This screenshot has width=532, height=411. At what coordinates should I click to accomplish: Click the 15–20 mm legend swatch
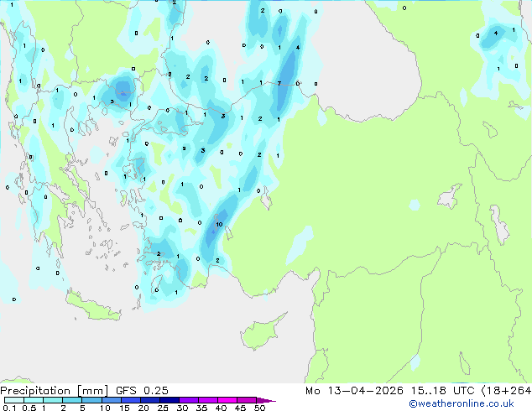coord(130,400)
